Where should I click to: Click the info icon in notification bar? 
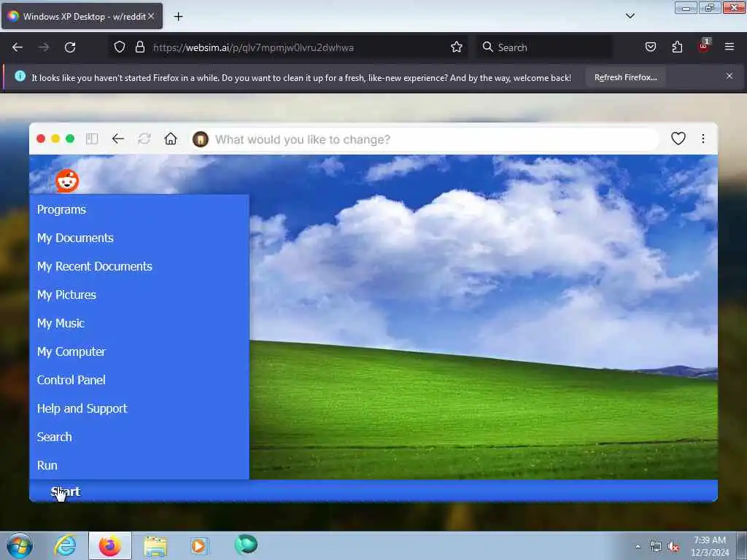point(20,76)
